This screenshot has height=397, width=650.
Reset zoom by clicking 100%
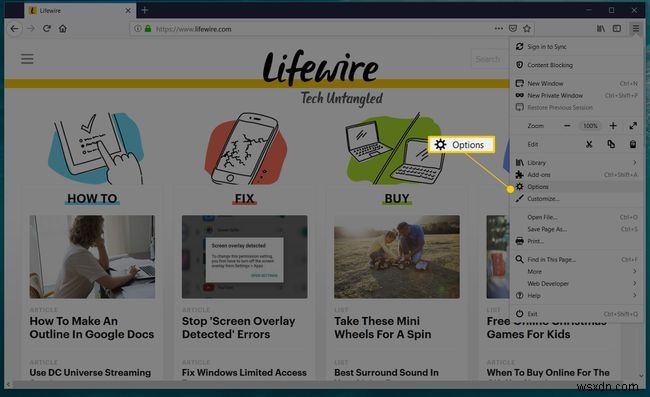point(590,126)
